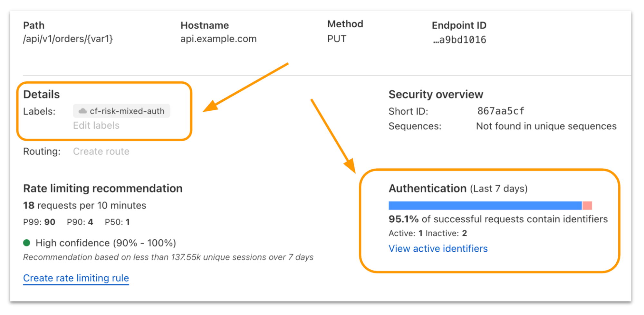Open Create rate limiting rule link
Image resolution: width=644 pixels, height=315 pixels.
76,278
